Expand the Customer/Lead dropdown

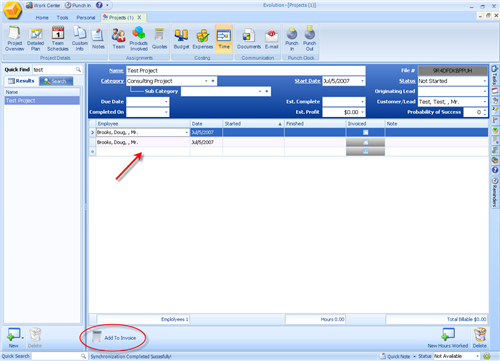[484, 102]
